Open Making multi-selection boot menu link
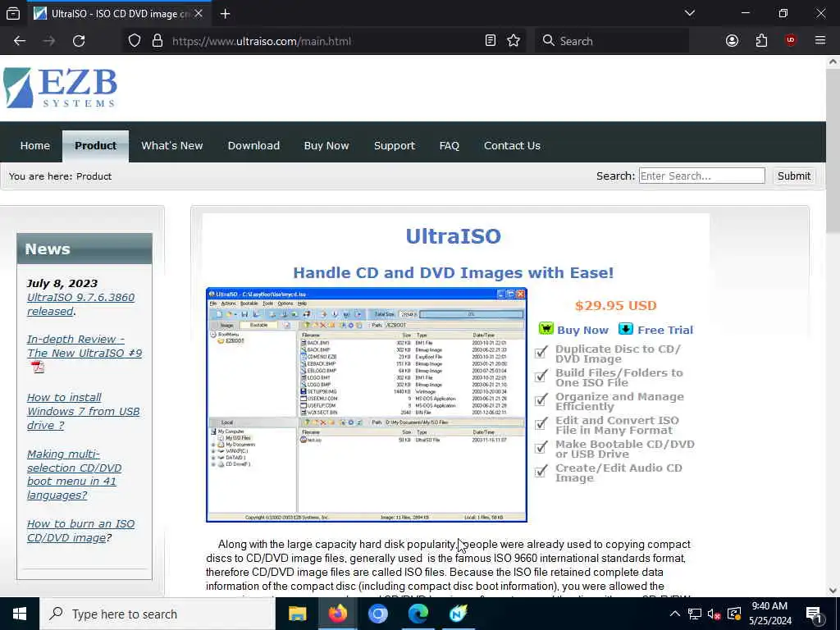Screen dimensions: 840x630 [x=75, y=475]
